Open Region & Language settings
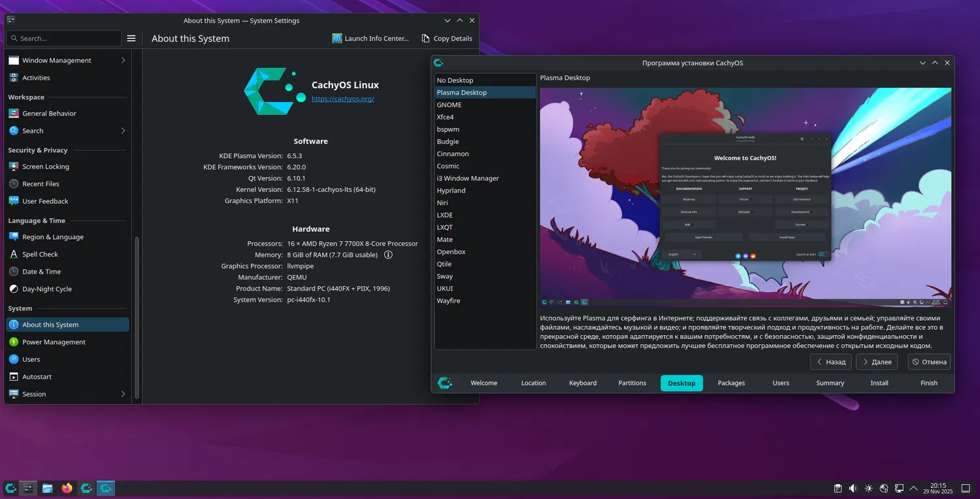 click(x=67, y=237)
